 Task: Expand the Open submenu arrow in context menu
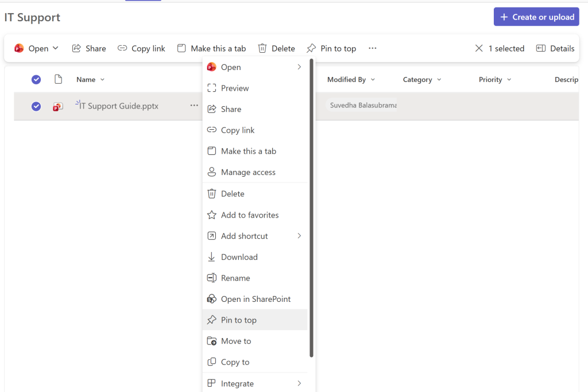pos(299,67)
